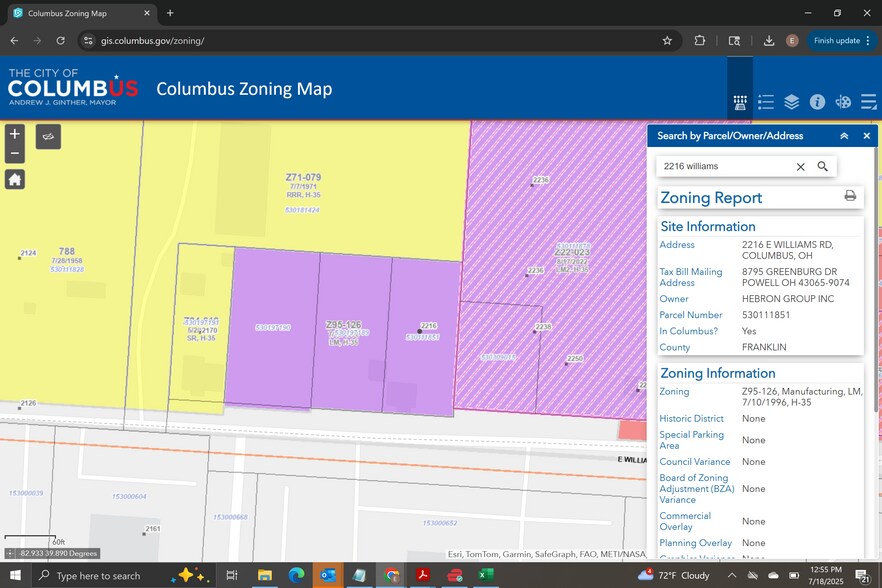Click Finish update button in Chrome
Screen dimensions: 882x588
(x=836, y=41)
